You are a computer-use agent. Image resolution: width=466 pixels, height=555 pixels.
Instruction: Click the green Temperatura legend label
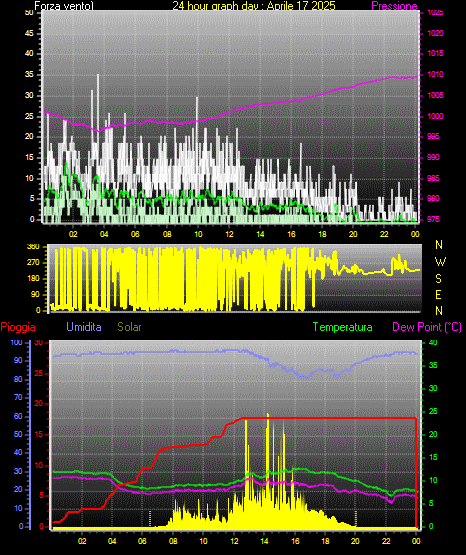342,327
